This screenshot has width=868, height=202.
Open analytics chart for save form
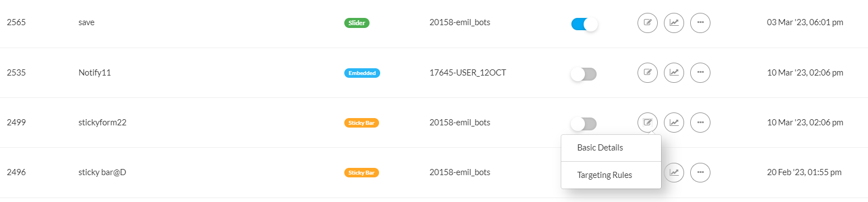coord(674,23)
